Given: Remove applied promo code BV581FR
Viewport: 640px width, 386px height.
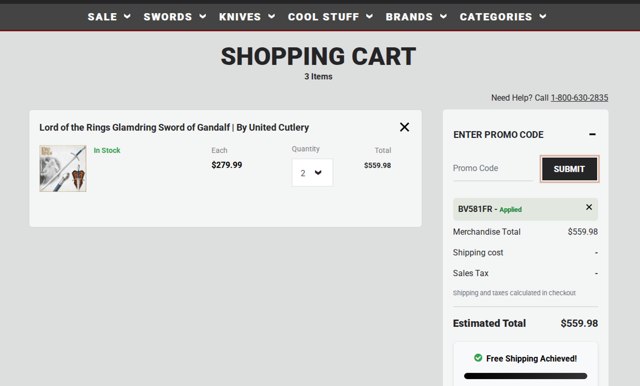Looking at the screenshot, I should click(x=589, y=207).
